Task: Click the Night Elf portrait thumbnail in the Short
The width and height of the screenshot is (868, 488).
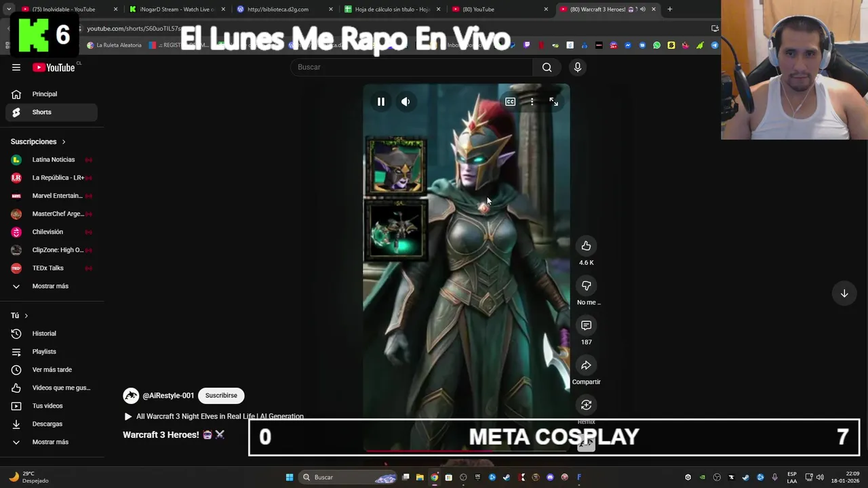Action: click(x=396, y=165)
